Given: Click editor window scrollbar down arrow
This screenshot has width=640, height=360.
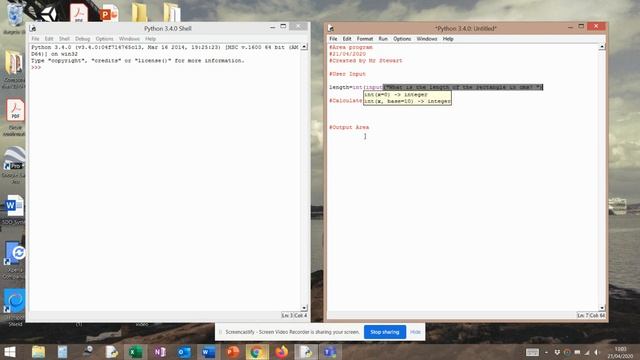Looking at the screenshot, I should (x=602, y=308).
